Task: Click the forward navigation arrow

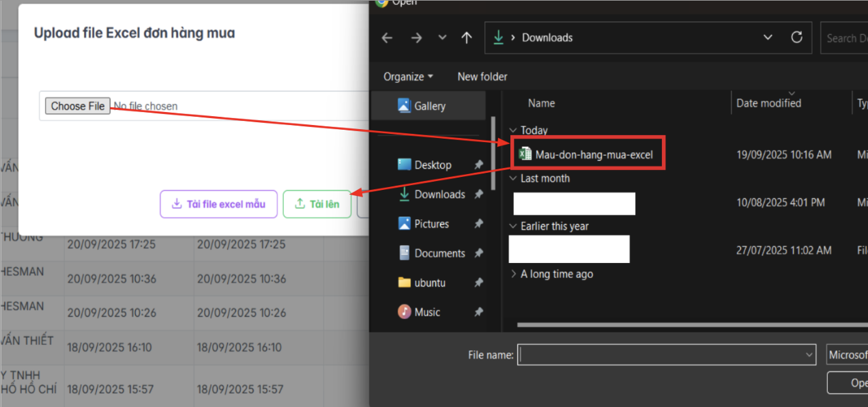Action: point(416,38)
